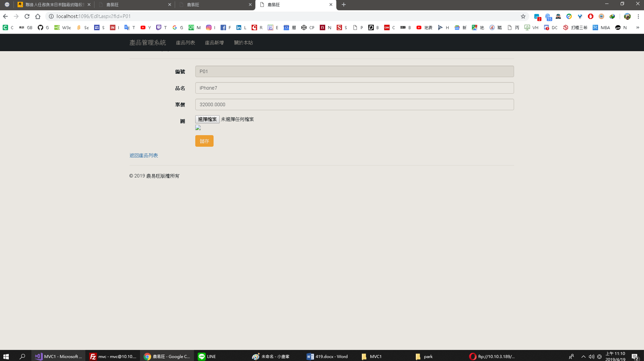Open the Google Maps bookmark
The image size is (644, 361).
[x=478, y=27]
